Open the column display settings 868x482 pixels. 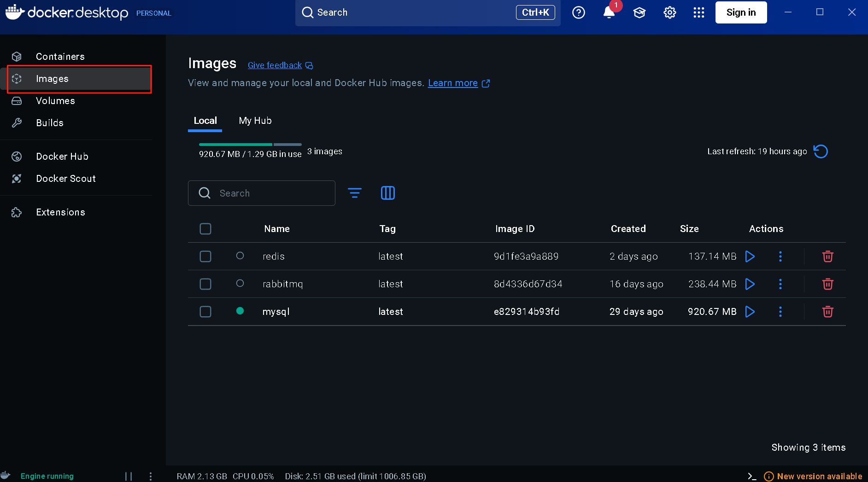click(388, 193)
